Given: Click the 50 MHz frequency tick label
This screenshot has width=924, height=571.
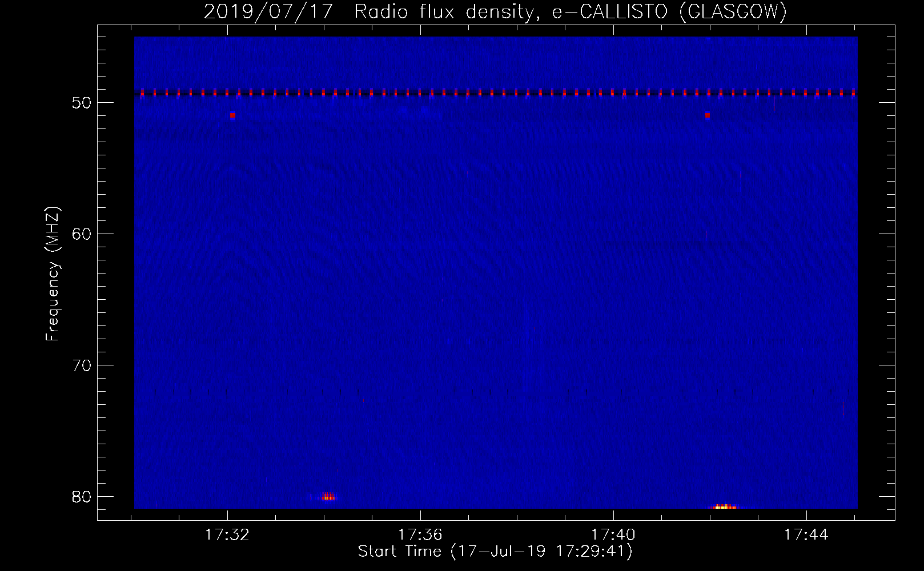Looking at the screenshot, I should (82, 103).
